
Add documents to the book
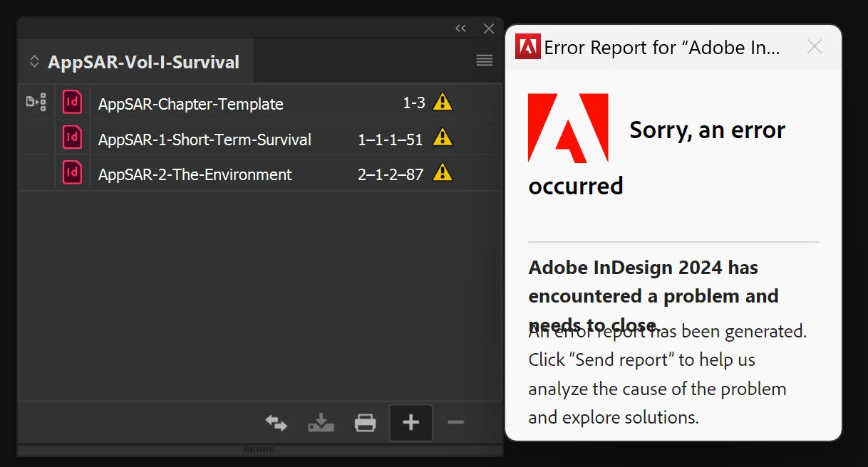click(x=410, y=423)
